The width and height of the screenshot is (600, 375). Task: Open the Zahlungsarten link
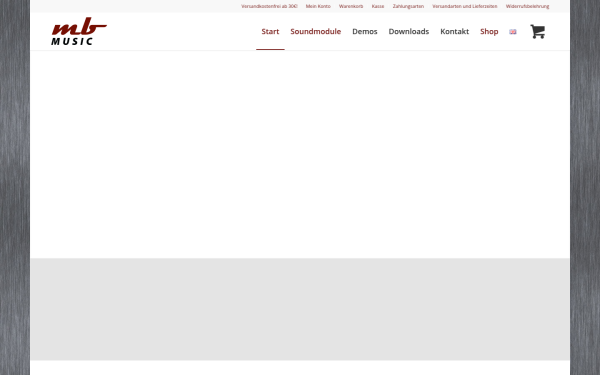coord(408,6)
